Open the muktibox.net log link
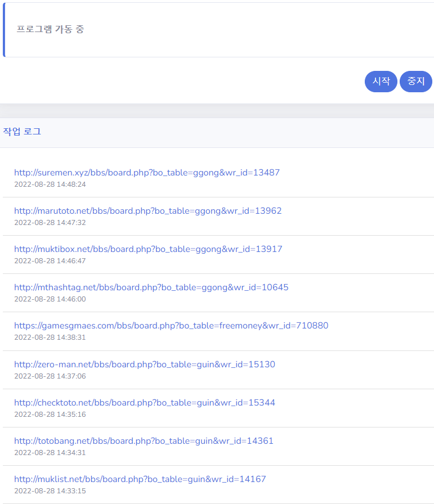Screen dimensions: 434x504 [148, 249]
